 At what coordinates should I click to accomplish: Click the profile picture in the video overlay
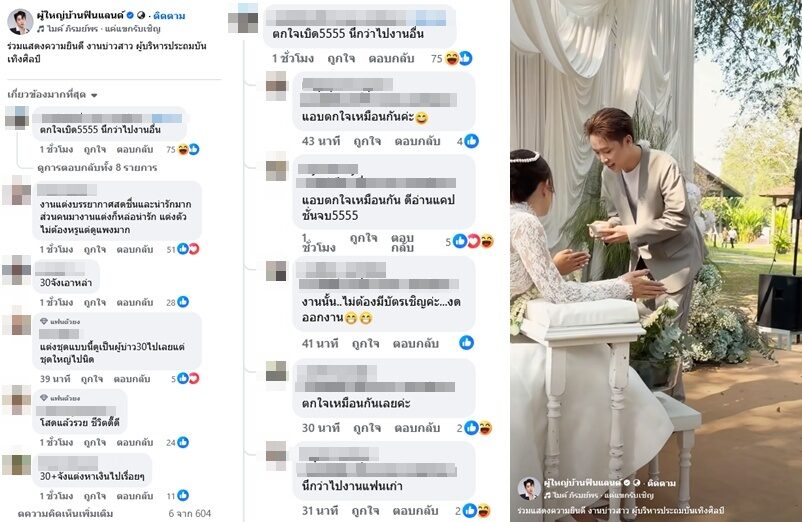point(529,489)
